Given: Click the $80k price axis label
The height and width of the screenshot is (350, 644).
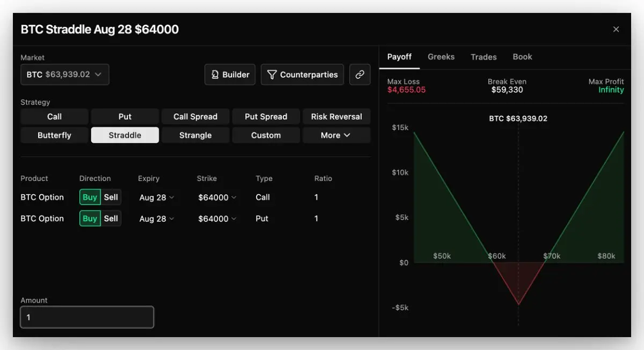Looking at the screenshot, I should coord(606,257).
